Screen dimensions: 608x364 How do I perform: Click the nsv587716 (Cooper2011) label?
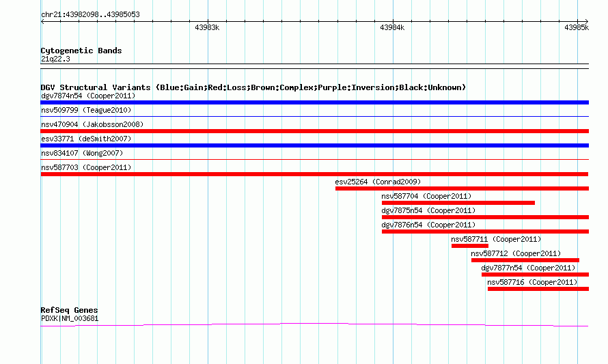tap(532, 282)
